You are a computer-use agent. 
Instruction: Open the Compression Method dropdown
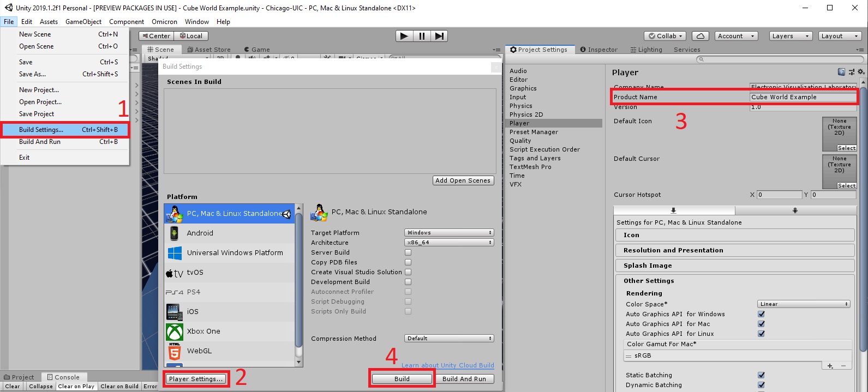point(449,339)
